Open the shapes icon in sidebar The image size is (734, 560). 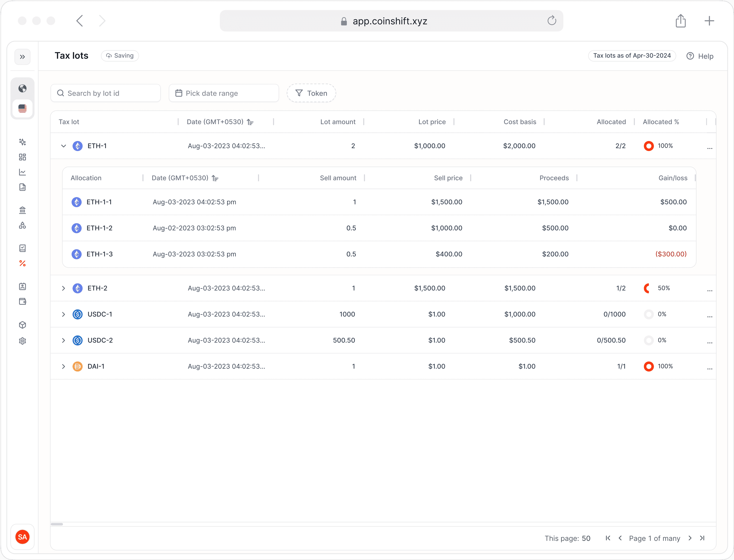(22, 225)
